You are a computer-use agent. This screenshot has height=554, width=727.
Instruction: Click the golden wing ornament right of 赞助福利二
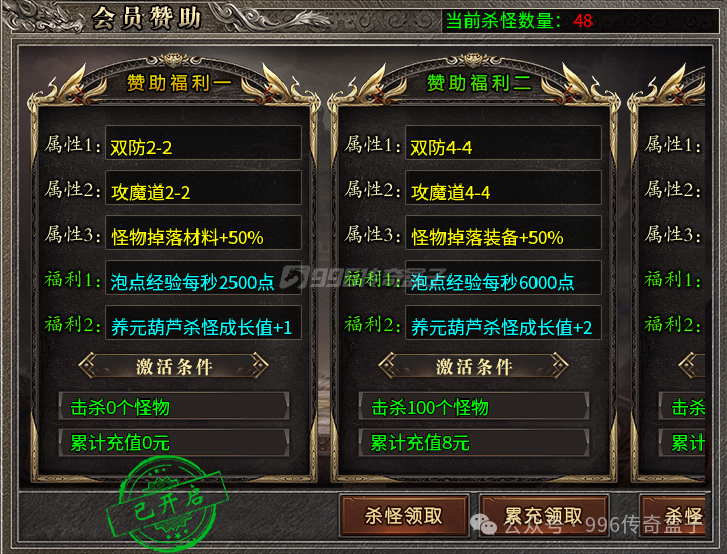tap(580, 87)
